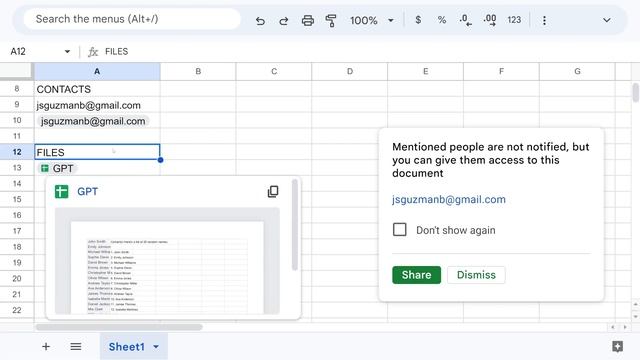The height and width of the screenshot is (360, 640).
Task: Select column G header
Action: [577, 71]
